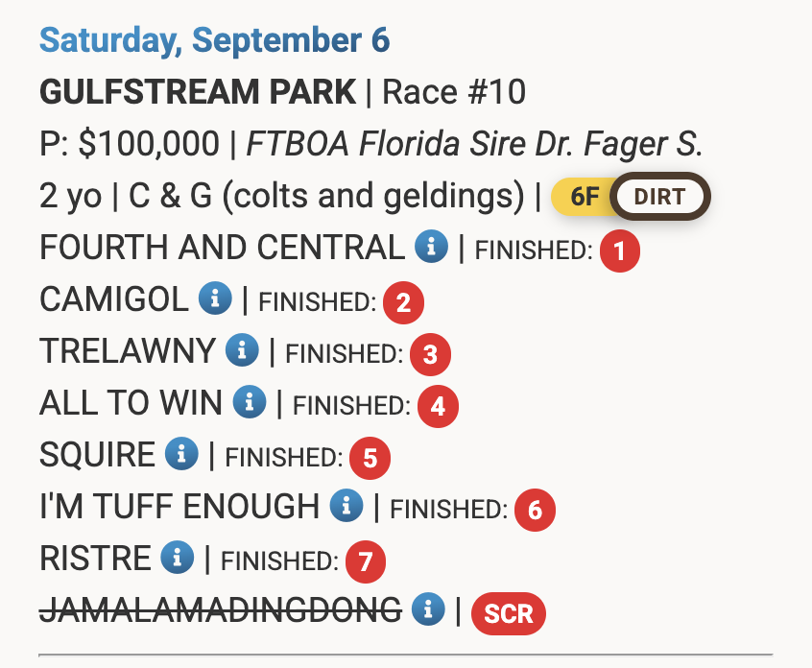Click the 6F distance badge
The height and width of the screenshot is (668, 812).
[x=585, y=198]
